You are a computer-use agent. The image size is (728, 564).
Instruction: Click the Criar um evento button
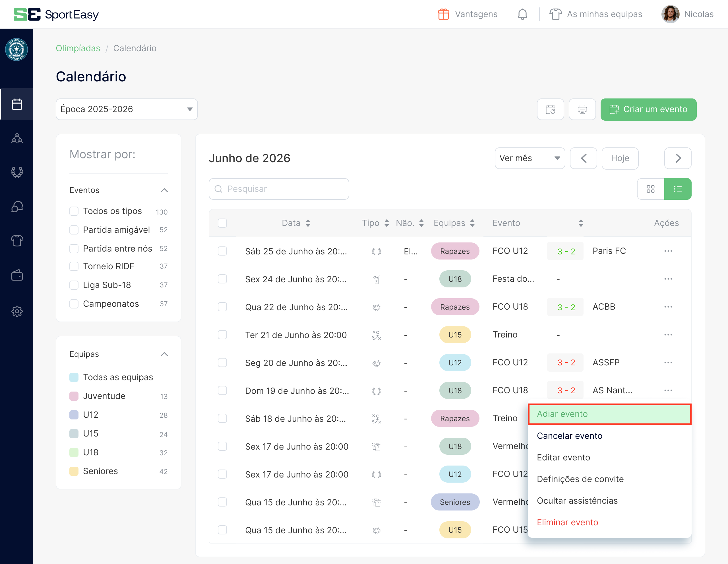[x=648, y=109]
